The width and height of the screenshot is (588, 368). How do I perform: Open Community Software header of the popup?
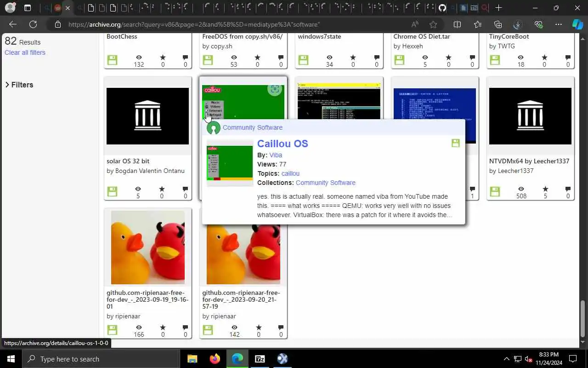coord(253,127)
